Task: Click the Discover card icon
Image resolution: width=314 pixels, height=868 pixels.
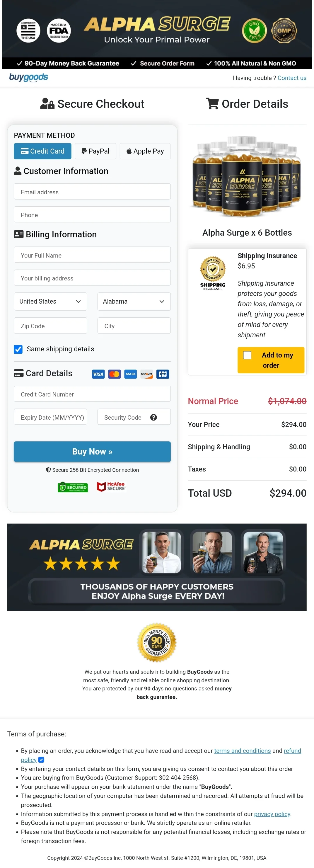Action: pos(146,374)
